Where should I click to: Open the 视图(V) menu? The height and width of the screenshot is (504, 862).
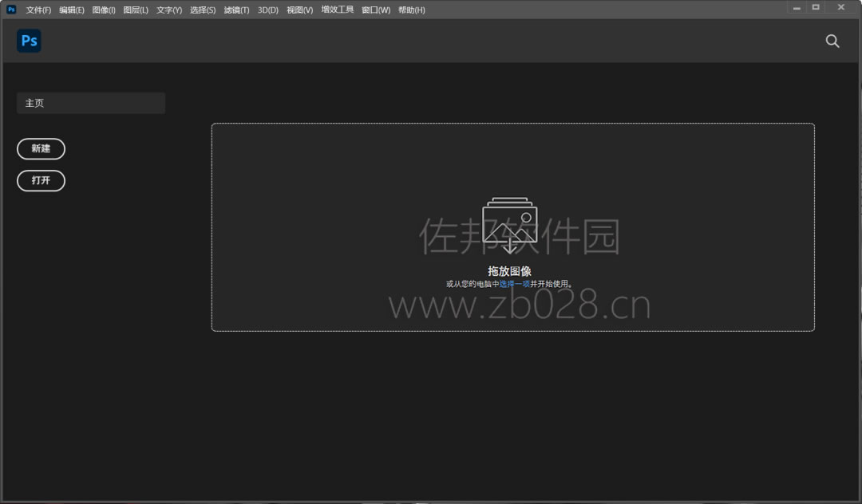coord(299,10)
